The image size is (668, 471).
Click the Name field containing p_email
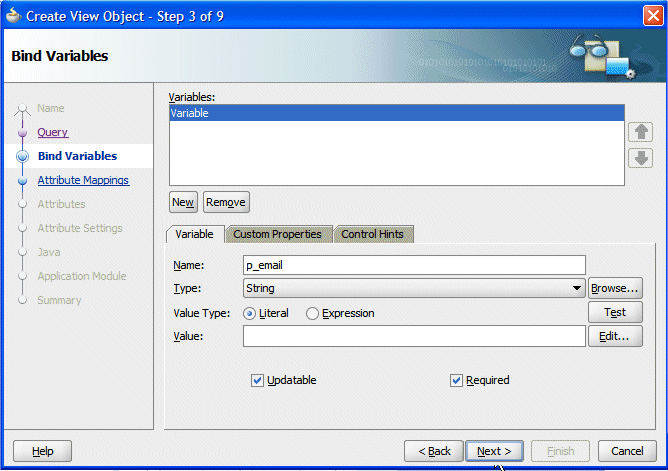tap(414, 265)
